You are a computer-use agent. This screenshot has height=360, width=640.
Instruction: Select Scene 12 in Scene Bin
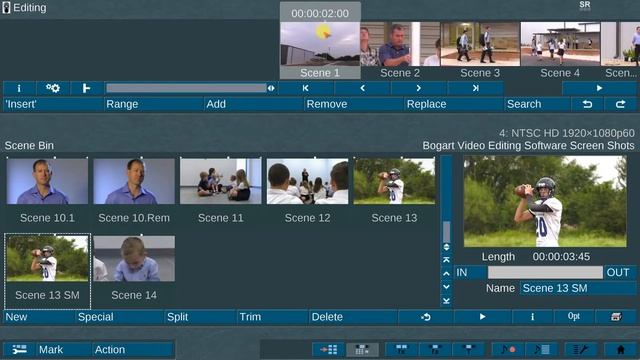(307, 181)
